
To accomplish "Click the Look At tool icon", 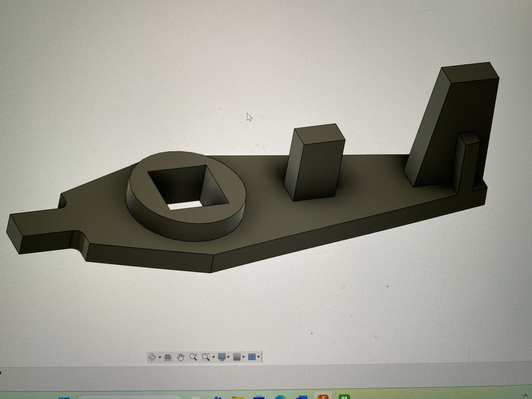I will coord(168,357).
